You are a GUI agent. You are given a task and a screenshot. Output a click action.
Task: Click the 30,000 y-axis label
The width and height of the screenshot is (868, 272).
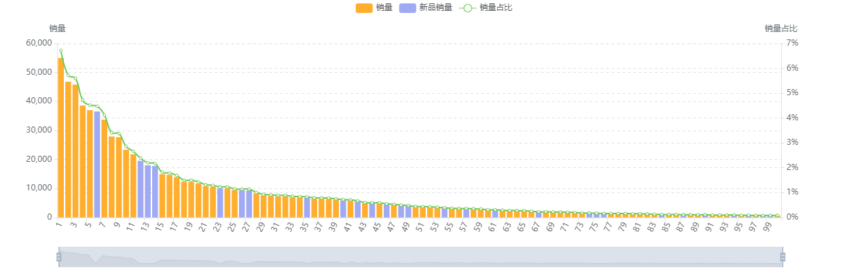[39, 130]
